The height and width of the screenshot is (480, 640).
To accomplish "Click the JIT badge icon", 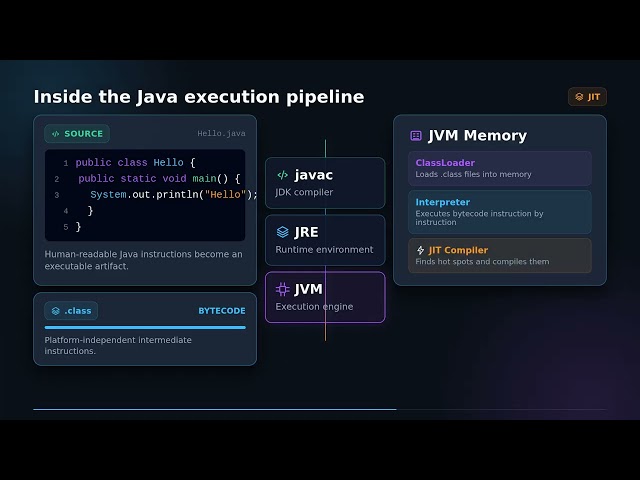I will 579,97.
